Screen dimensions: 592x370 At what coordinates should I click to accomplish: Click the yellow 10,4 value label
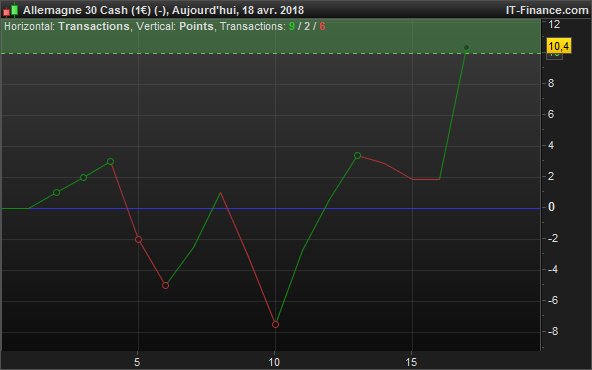point(559,46)
